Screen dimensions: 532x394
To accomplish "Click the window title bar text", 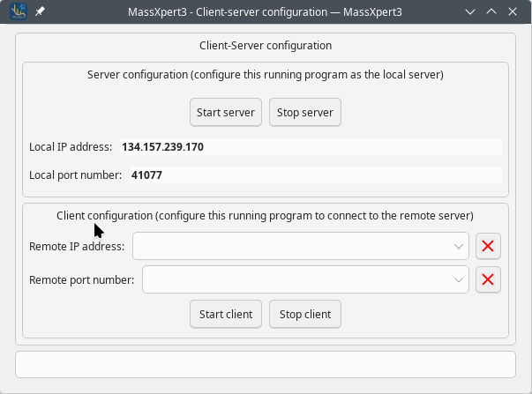I will click(256, 12).
